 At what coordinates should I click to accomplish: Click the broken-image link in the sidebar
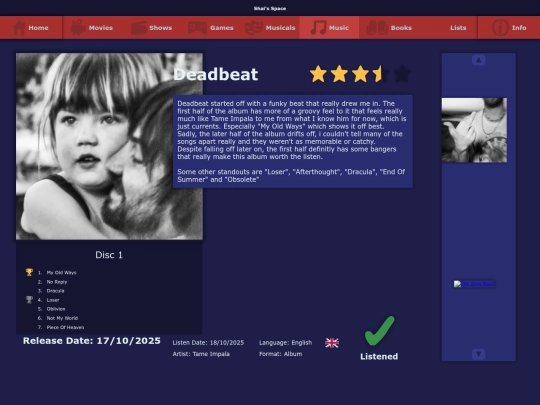tap(474, 284)
